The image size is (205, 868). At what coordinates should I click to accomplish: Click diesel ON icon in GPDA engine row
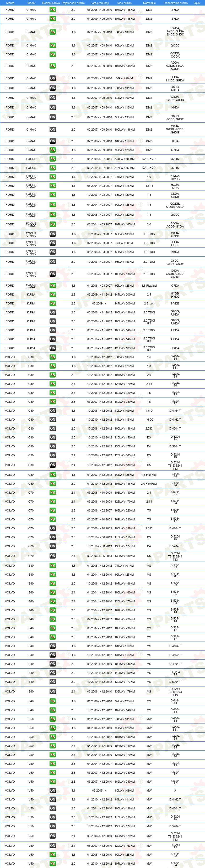tap(53, 78)
